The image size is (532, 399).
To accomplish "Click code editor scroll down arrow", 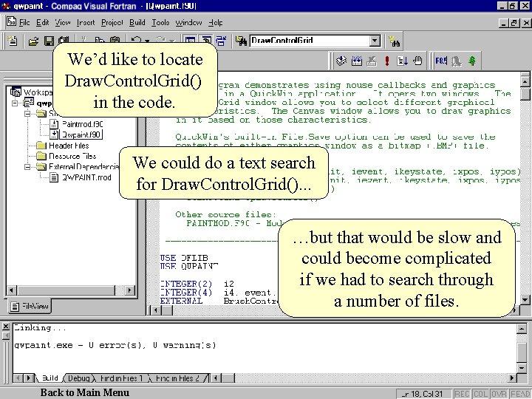I will 525,299.
